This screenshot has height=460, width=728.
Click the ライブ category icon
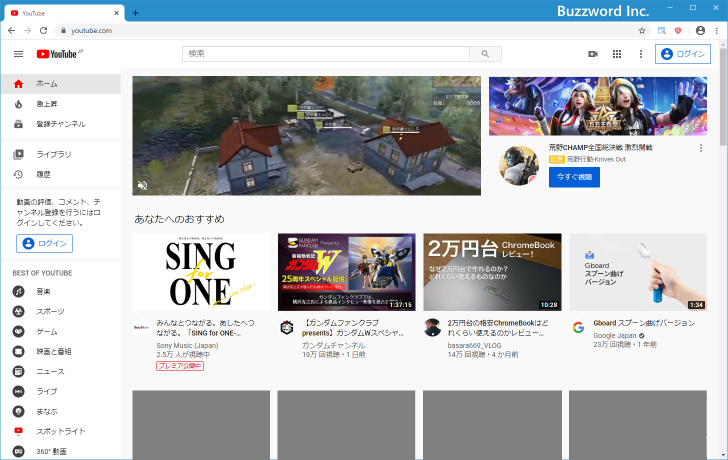[19, 391]
